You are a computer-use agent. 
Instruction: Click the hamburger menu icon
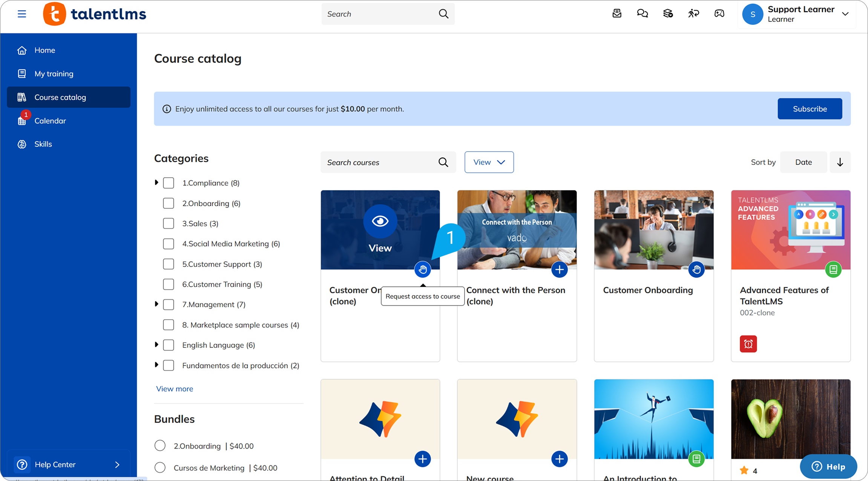point(22,14)
